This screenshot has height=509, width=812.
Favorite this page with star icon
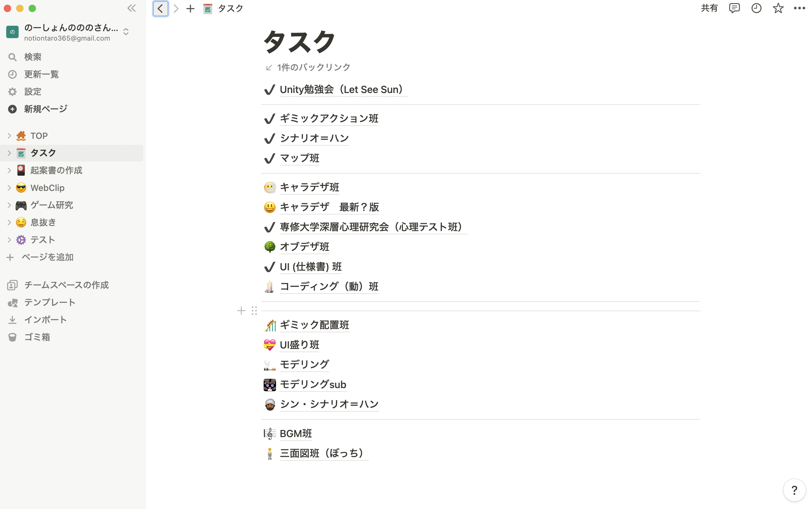[x=778, y=8]
